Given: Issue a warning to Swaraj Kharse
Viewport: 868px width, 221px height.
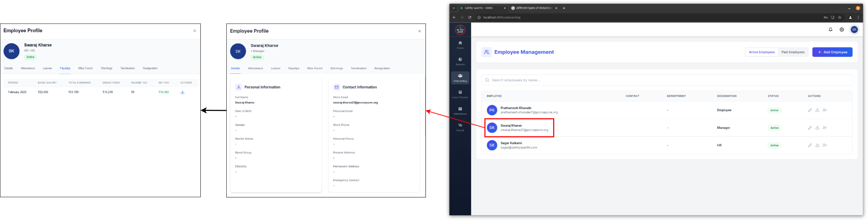Looking at the screenshot, I should (x=817, y=128).
